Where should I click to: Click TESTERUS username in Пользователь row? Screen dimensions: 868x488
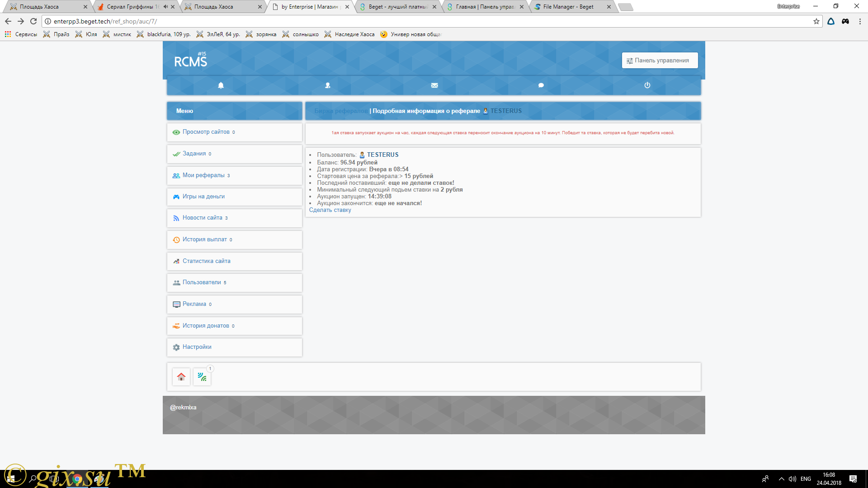click(382, 155)
